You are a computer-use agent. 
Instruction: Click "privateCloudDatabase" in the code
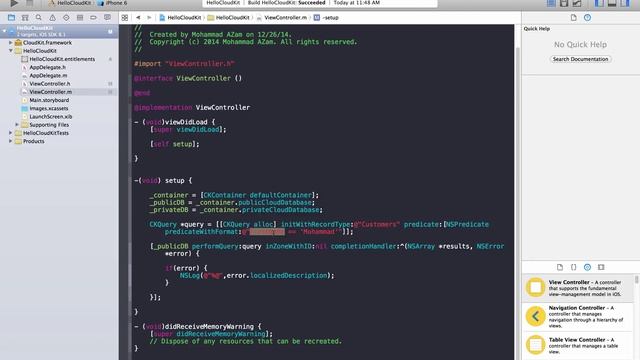[x=280, y=210]
